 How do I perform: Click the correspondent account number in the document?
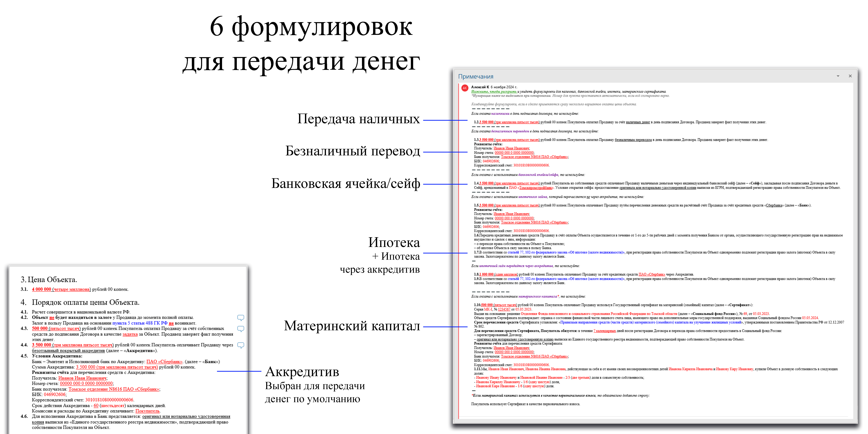coord(110,400)
